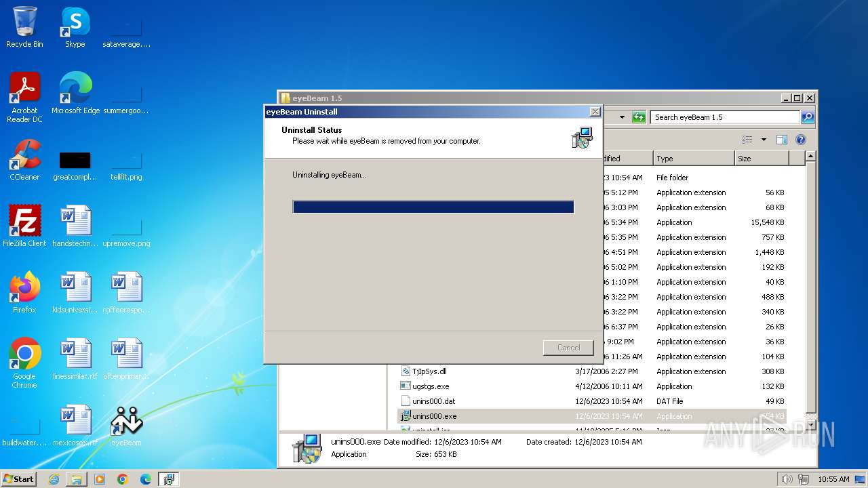Click the change your view icon
This screenshot has width=868, height=488.
[x=747, y=140]
